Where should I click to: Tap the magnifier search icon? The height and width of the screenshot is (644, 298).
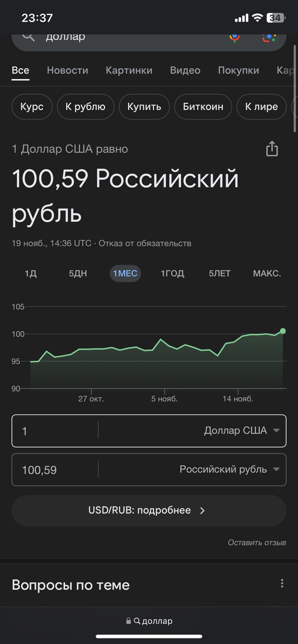[29, 37]
